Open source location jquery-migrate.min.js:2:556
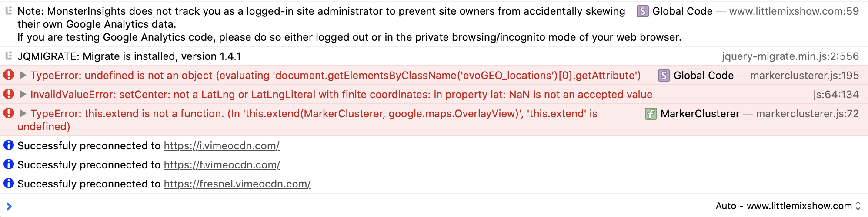Screen dimensions: 868x217 click(790, 56)
